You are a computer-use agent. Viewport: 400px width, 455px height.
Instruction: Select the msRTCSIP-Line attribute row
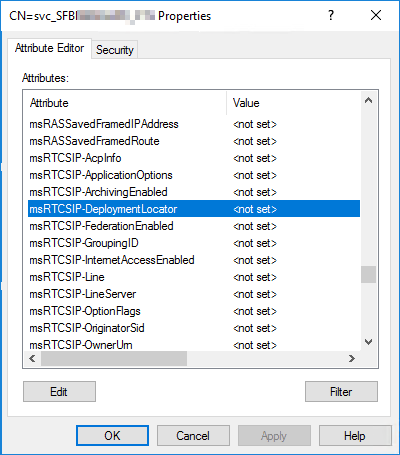coord(194,277)
